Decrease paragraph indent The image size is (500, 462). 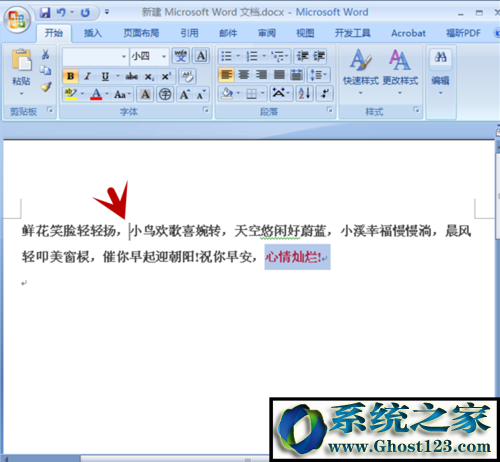click(303, 56)
